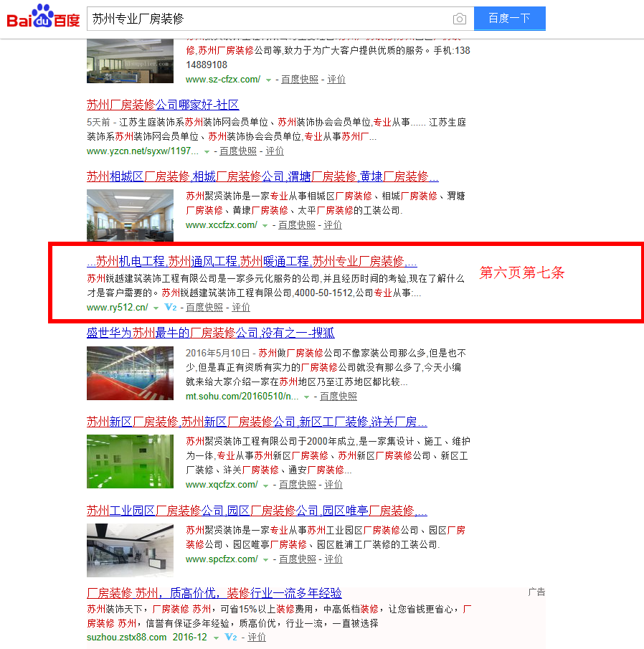Open result 苏州厂房装修公司哪家好-社区
Screen dimensions: 644x649
(x=163, y=105)
